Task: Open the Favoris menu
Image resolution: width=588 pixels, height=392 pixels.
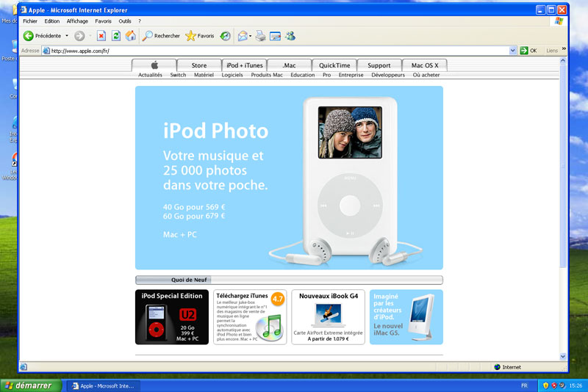Action: [x=103, y=21]
